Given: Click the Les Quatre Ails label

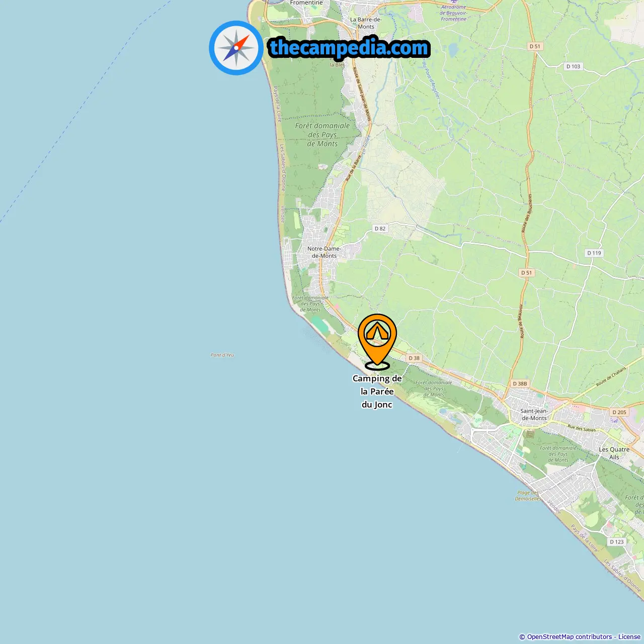Looking at the screenshot, I should tap(614, 453).
